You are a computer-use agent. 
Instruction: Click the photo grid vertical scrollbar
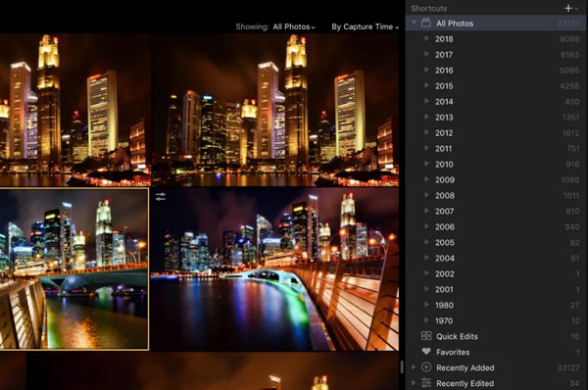(x=402, y=366)
